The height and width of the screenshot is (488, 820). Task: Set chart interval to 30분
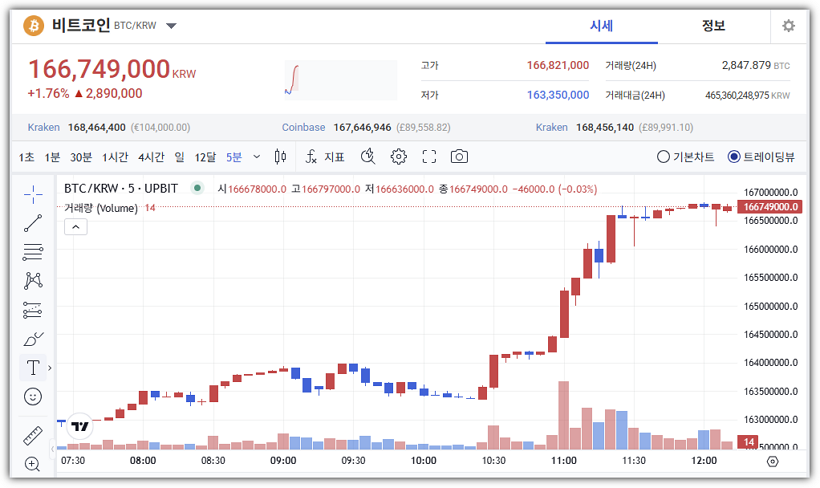pos(81,157)
